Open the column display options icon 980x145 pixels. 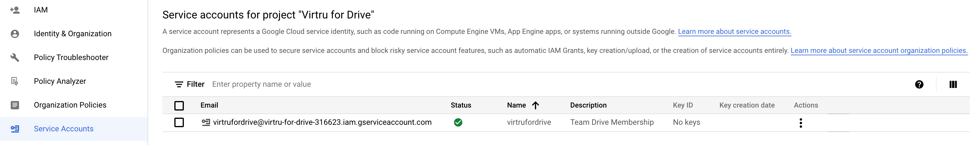pos(953,84)
